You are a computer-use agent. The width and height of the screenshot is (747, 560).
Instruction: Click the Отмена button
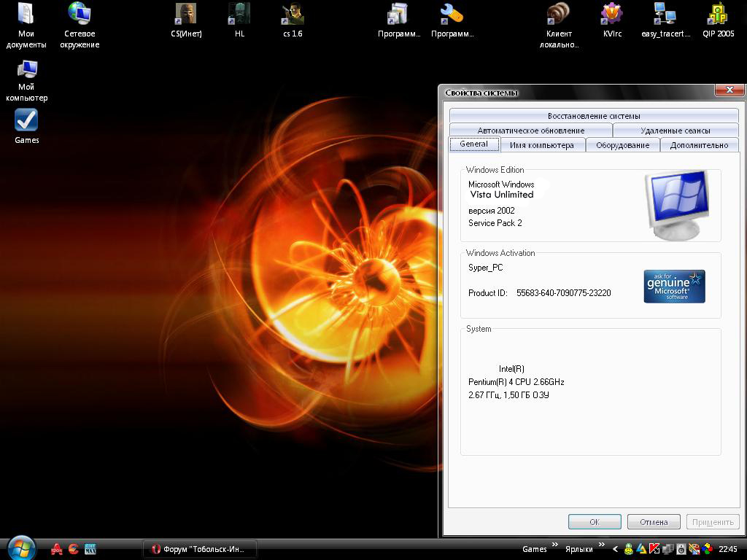point(654,522)
